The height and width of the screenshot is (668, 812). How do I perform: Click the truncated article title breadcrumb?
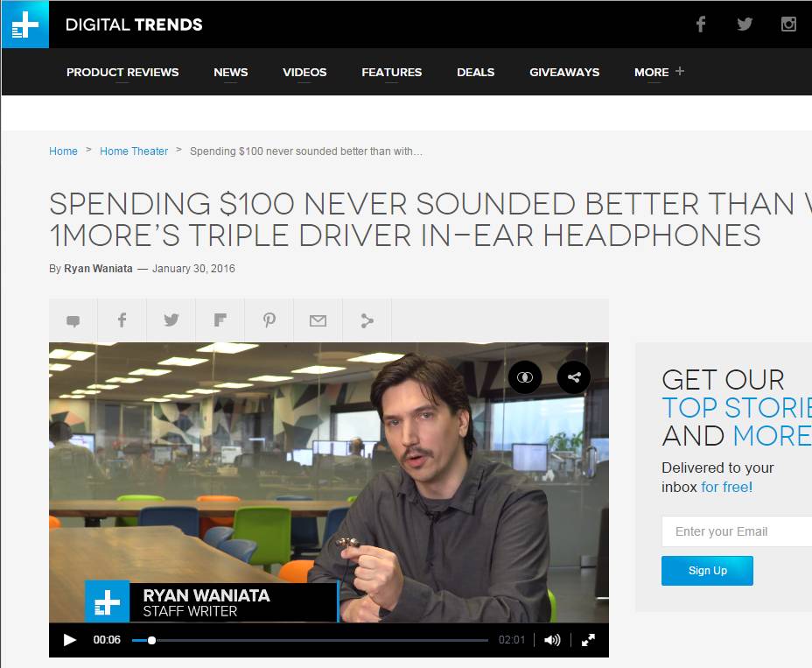pyautogui.click(x=306, y=151)
